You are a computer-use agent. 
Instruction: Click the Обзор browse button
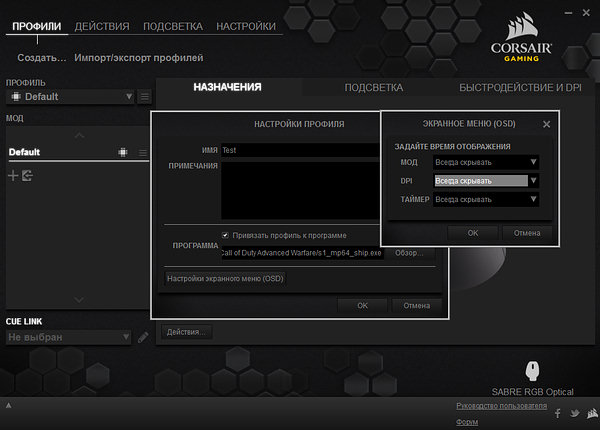pos(408,253)
